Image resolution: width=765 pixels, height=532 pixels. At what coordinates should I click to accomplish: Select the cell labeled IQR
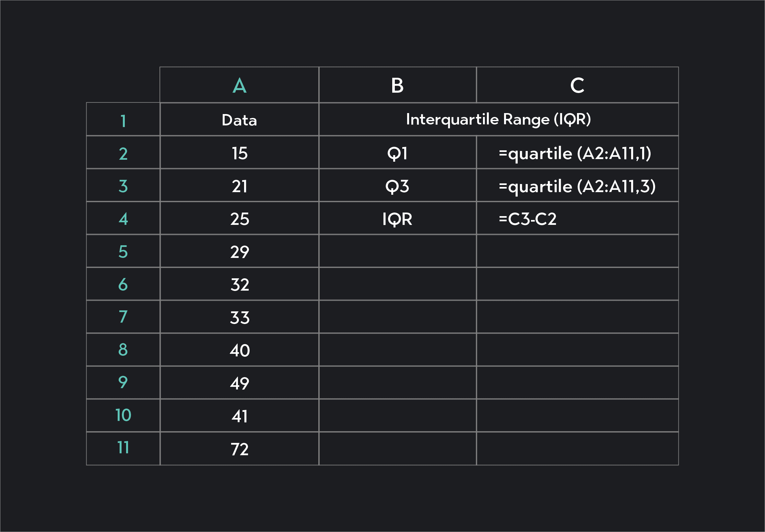click(397, 219)
